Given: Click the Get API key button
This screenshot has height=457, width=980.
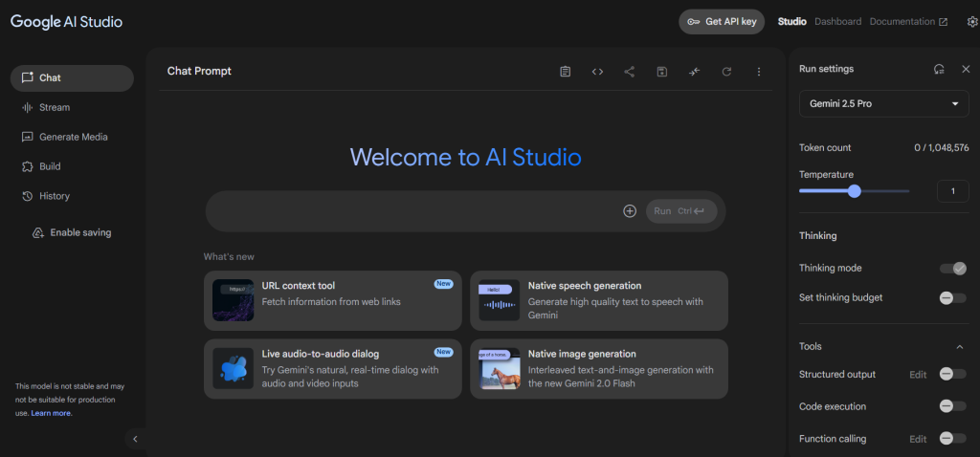Looking at the screenshot, I should click(x=722, y=22).
